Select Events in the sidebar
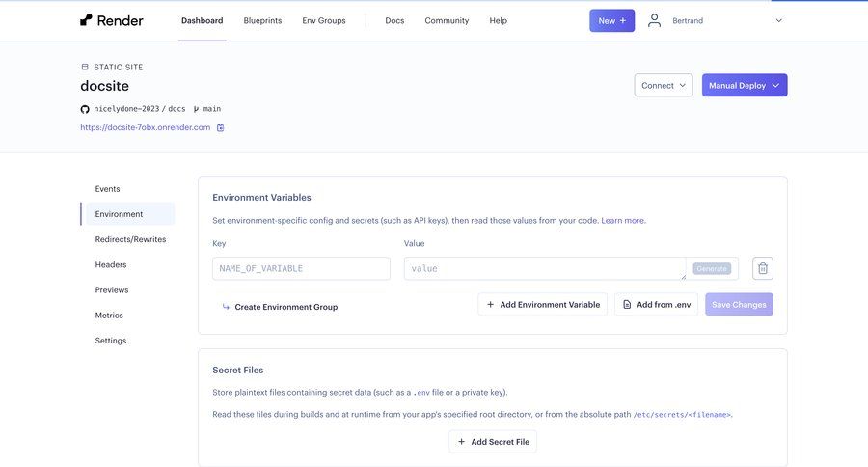Image resolution: width=868 pixels, height=467 pixels. tap(108, 189)
